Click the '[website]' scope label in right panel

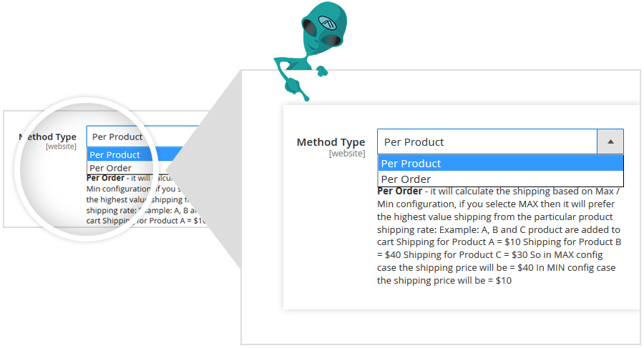point(347,154)
